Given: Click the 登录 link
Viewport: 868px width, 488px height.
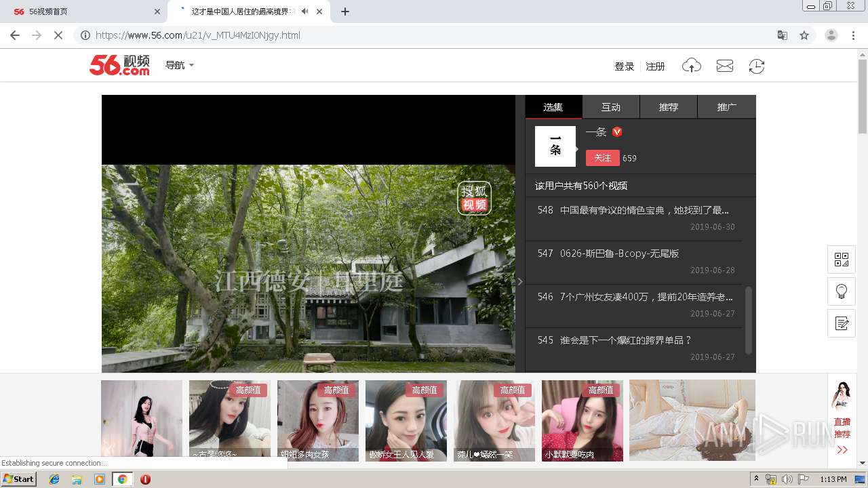Looking at the screenshot, I should coord(625,66).
